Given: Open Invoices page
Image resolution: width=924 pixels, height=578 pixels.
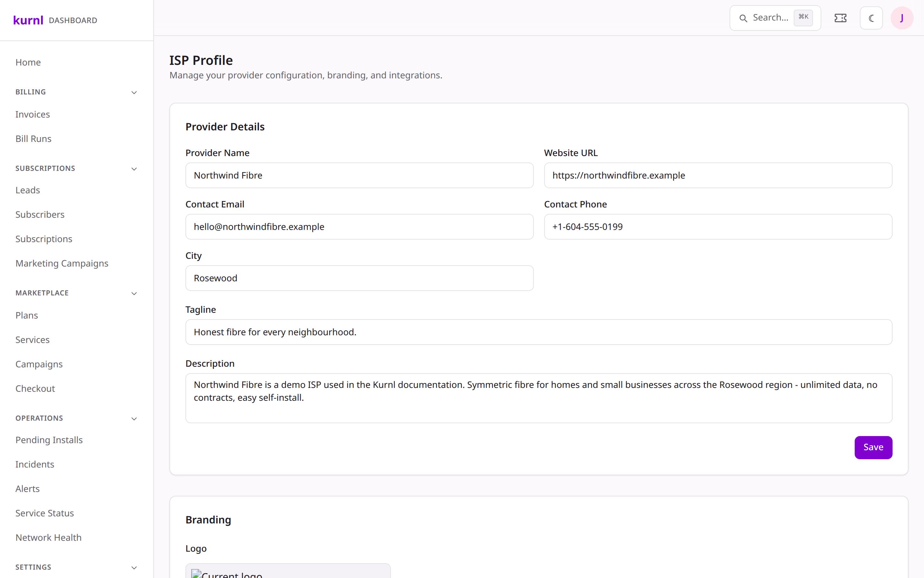Looking at the screenshot, I should tap(32, 114).
